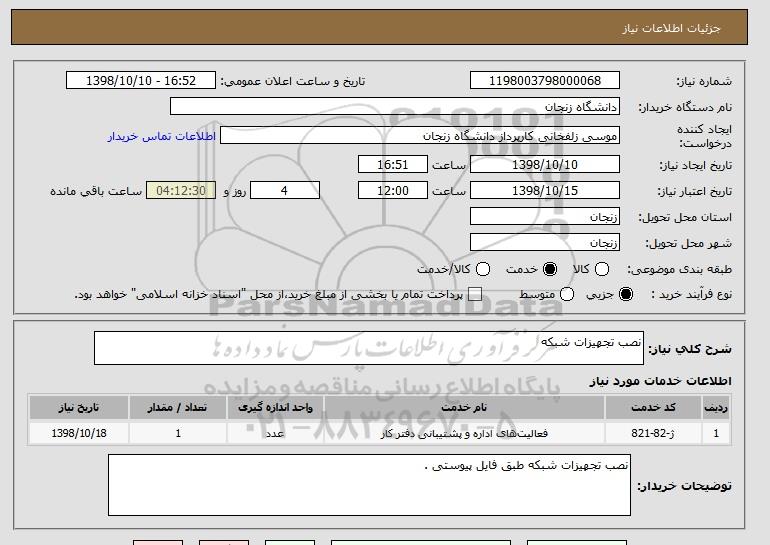Click general description box نصب تجهیزات شبکه
Image resolution: width=770 pixels, height=545 pixels.
pyautogui.click(x=369, y=348)
